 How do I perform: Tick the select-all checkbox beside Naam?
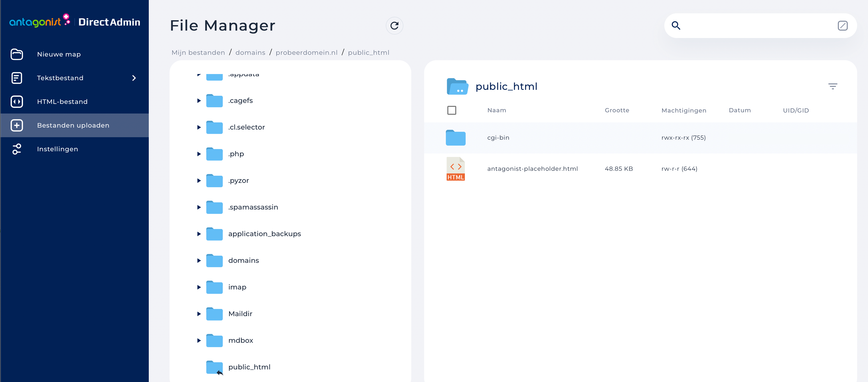point(452,110)
